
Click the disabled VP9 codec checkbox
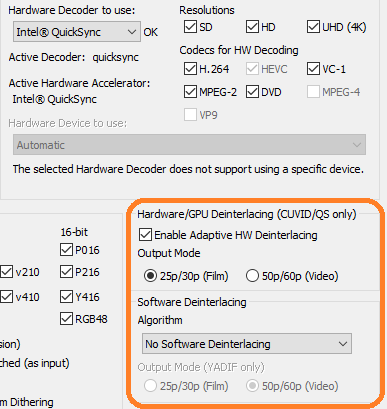click(190, 115)
